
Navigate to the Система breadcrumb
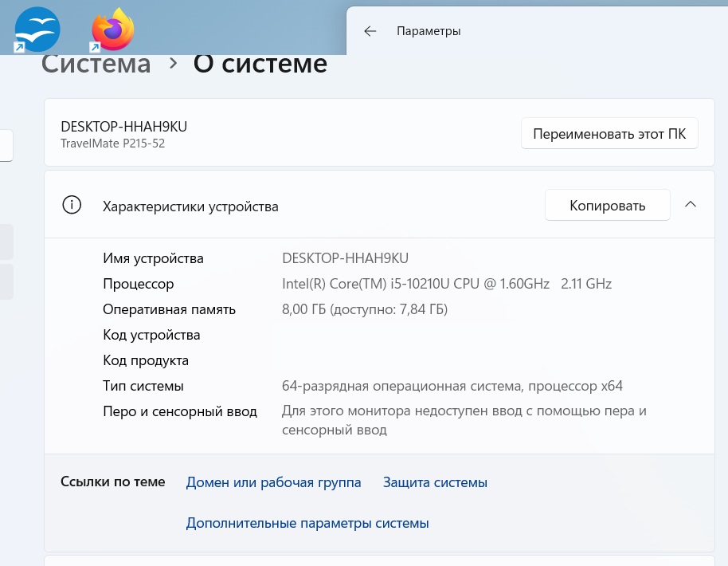point(96,64)
